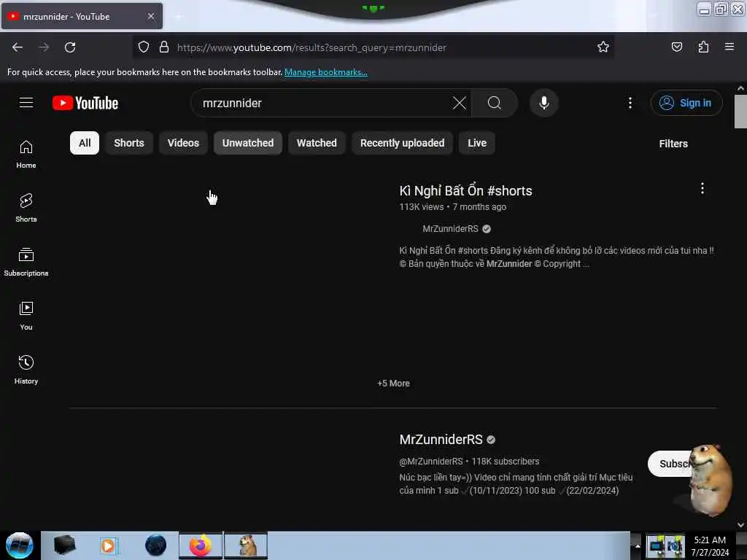Go to Home in the sidebar
The width and height of the screenshot is (747, 560).
click(x=26, y=155)
